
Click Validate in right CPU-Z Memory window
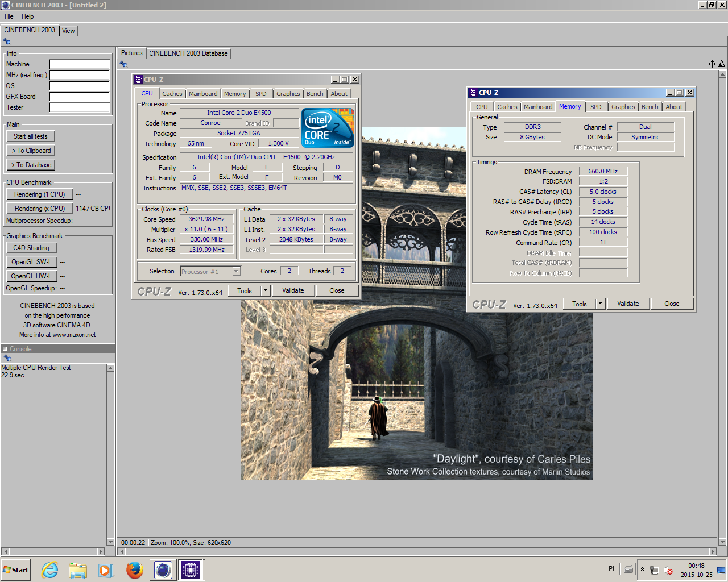click(628, 304)
